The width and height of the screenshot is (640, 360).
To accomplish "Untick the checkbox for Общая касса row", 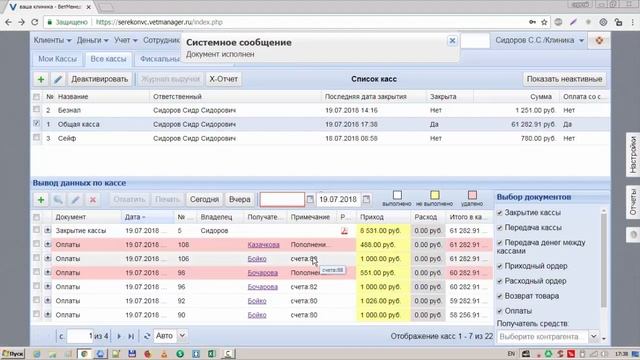I will [x=36, y=123].
